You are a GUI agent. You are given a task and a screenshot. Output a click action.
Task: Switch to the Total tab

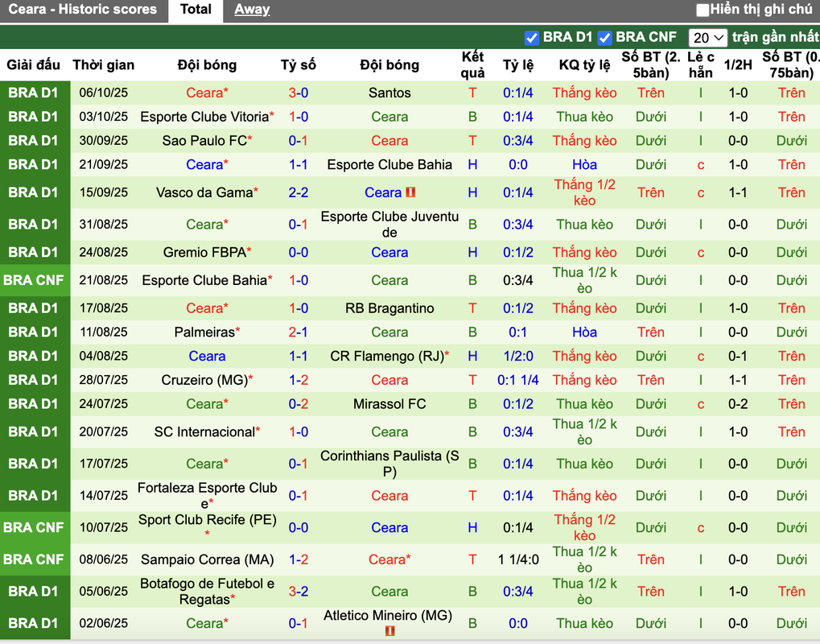coord(196,10)
